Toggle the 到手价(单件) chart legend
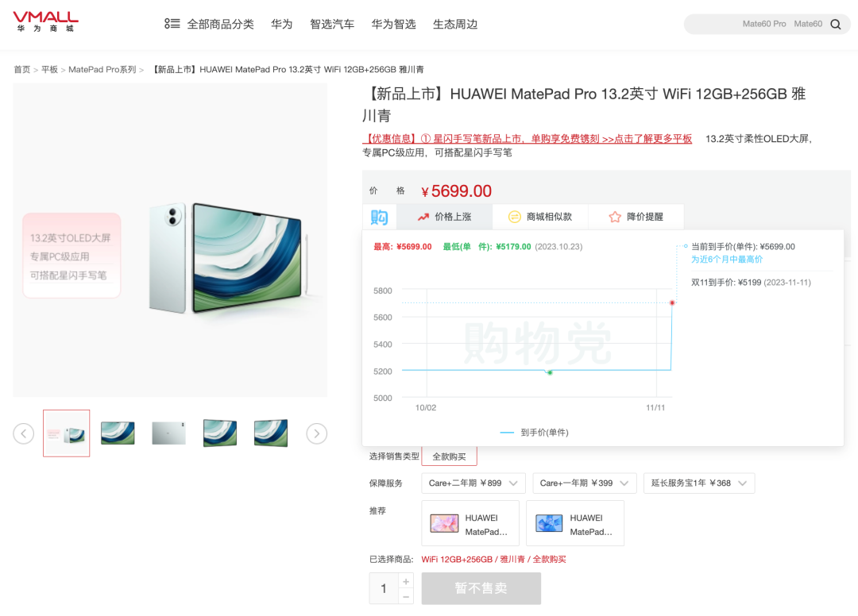 click(x=534, y=433)
